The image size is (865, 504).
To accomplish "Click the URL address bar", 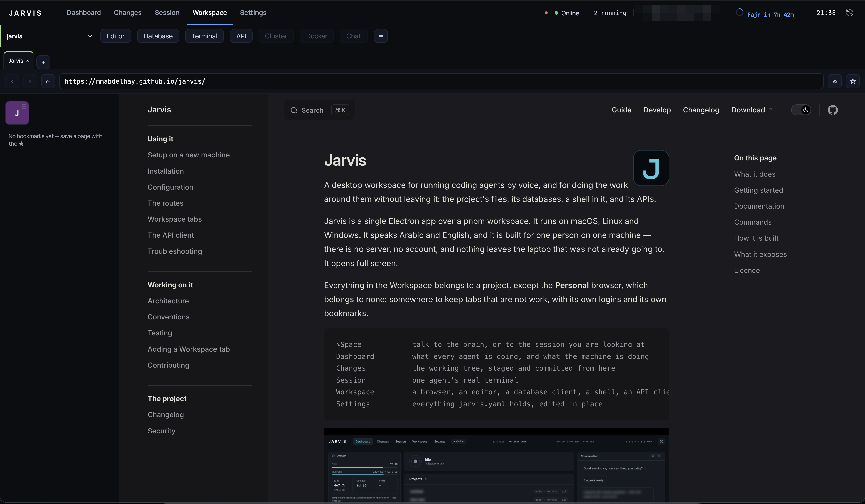I will (x=441, y=81).
